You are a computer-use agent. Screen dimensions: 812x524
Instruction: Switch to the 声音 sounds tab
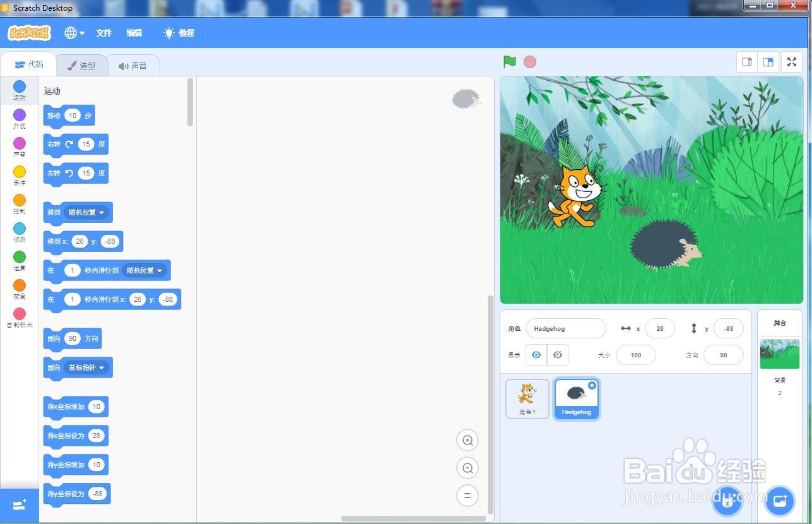pos(132,66)
